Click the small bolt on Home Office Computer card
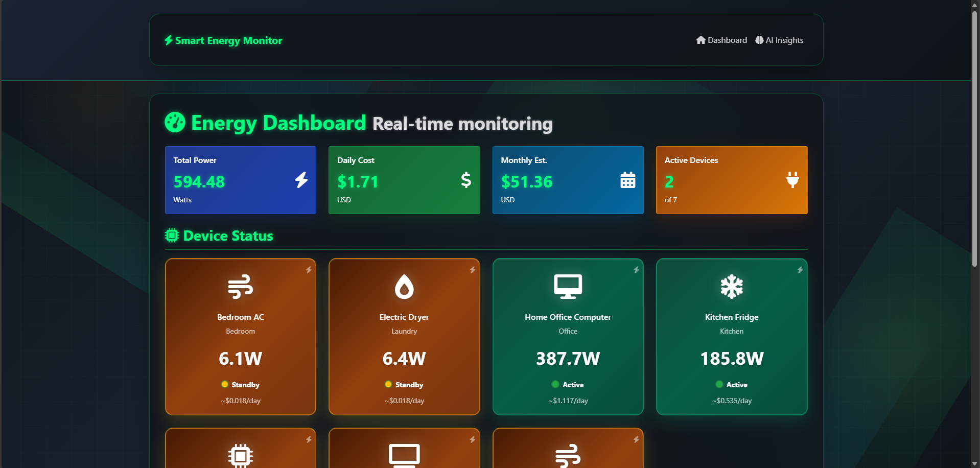Image resolution: width=980 pixels, height=468 pixels. (636, 270)
